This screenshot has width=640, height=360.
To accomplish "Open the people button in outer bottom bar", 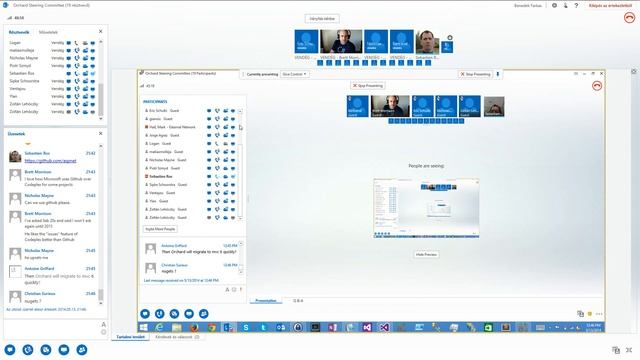I will coord(82,350).
